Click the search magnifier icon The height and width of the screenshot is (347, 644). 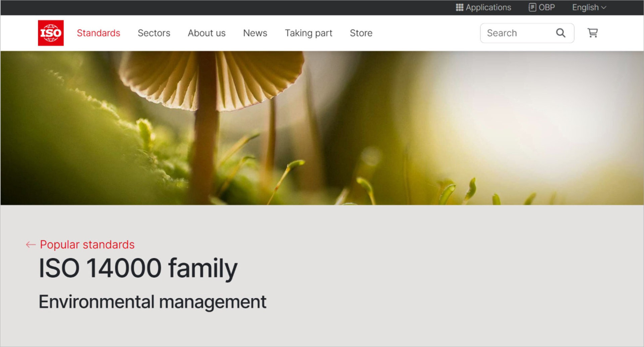(561, 33)
